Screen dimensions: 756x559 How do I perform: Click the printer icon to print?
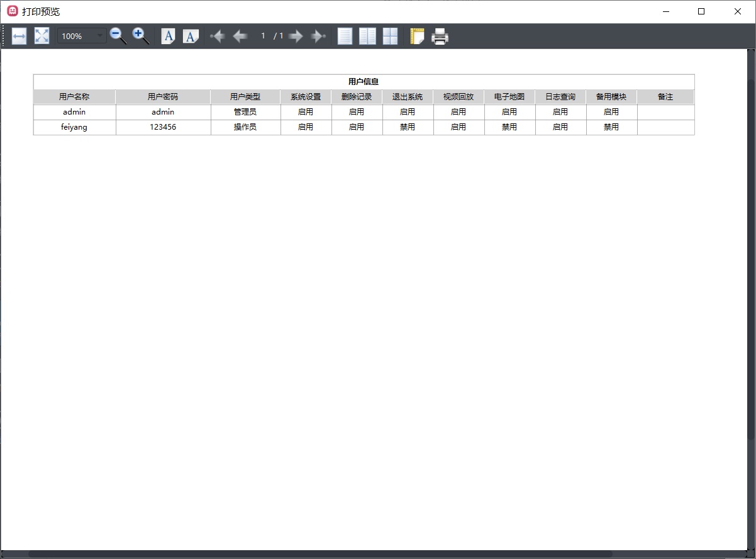440,37
